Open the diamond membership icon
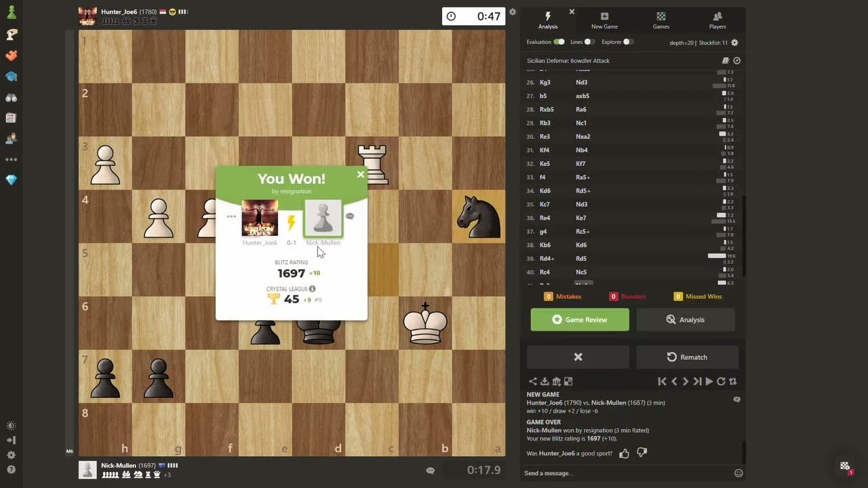Image resolution: width=868 pixels, height=488 pixels. point(11,180)
